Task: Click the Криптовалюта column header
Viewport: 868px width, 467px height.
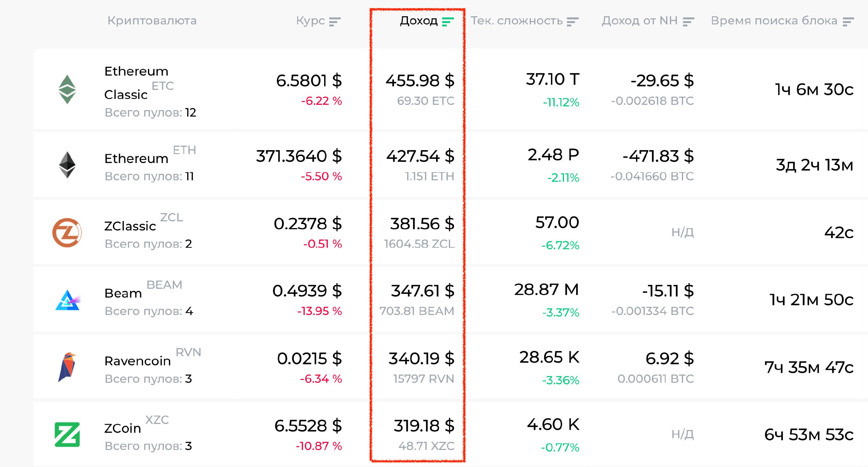Action: point(152,21)
